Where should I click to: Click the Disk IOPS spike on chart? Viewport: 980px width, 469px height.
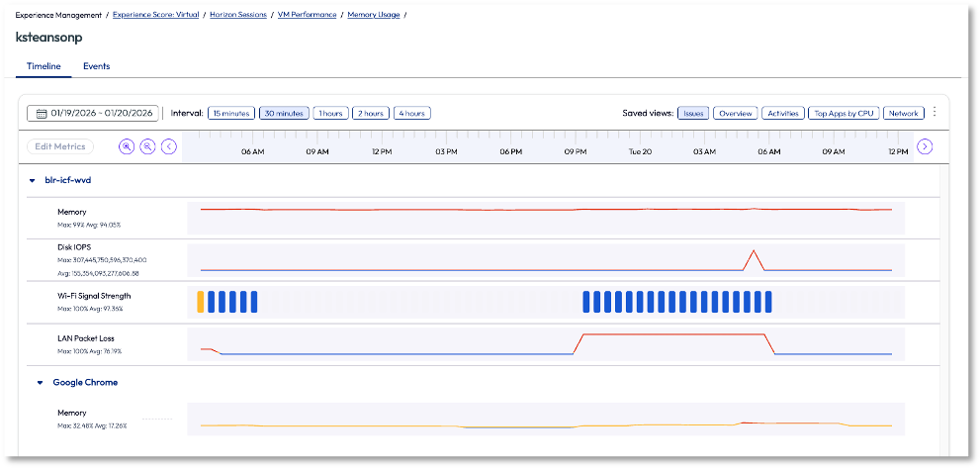[x=754, y=252]
